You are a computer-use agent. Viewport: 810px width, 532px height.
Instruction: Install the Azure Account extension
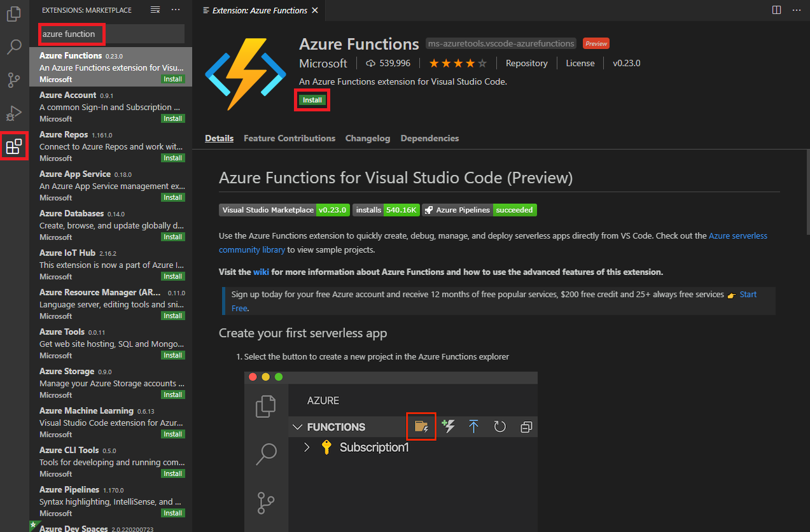(173, 119)
